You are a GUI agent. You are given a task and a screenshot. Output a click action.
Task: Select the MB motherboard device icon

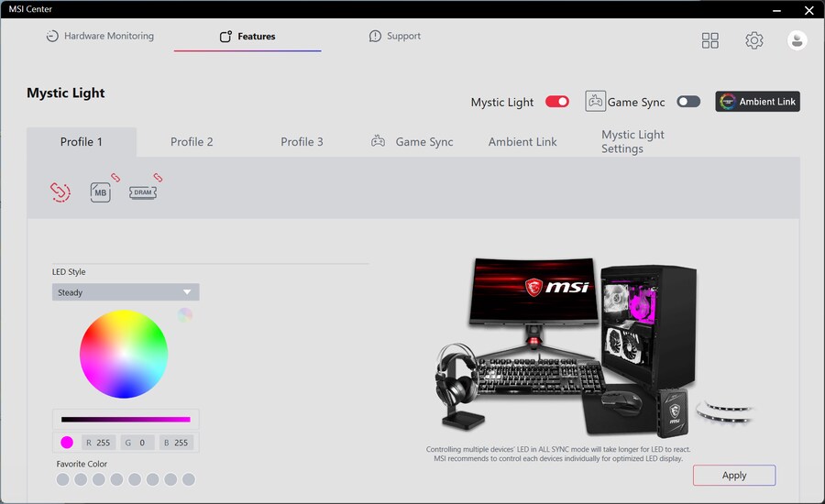pos(101,192)
